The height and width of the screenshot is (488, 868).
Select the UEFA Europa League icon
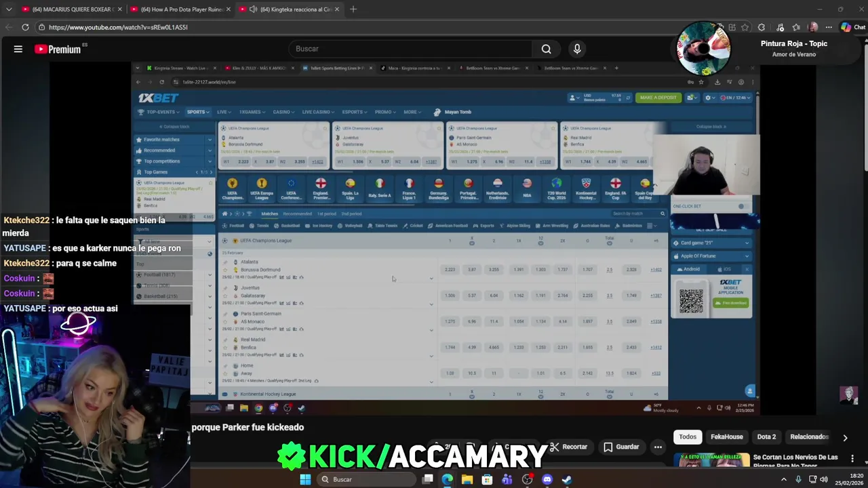pos(262,184)
